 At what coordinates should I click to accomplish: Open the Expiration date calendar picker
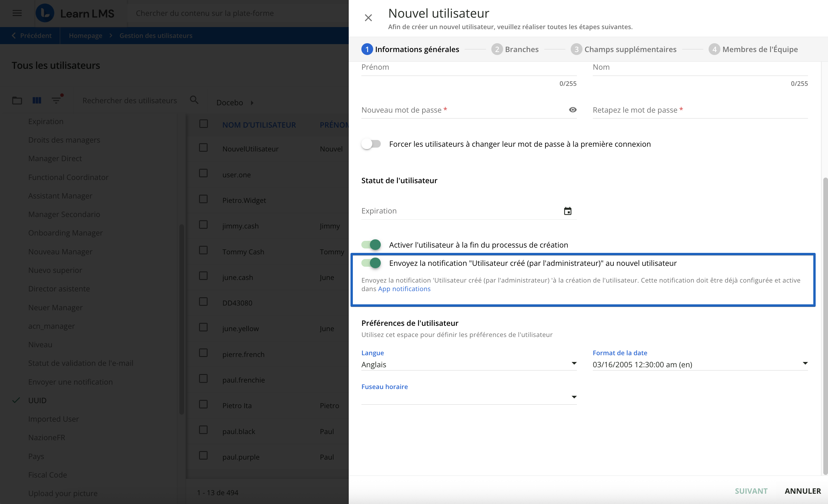(567, 211)
